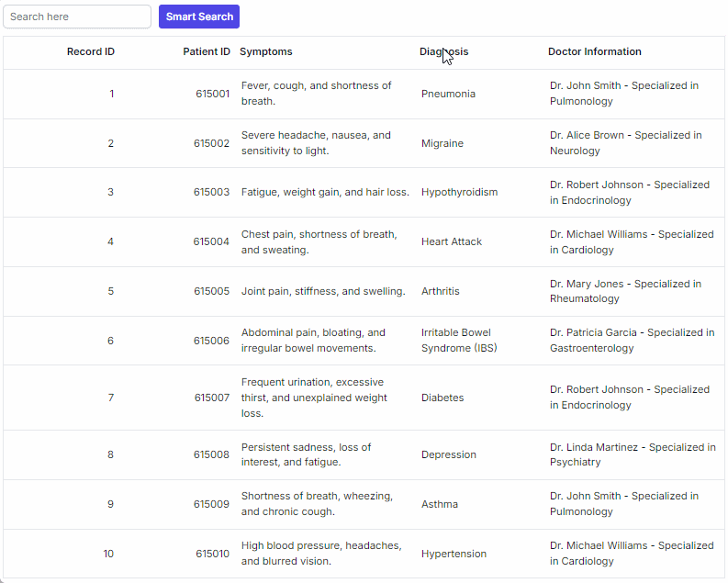Screen dimensions: 728x583
Task: Click symptoms 'Persistent sadness, loss of interest' cell
Action: point(307,454)
